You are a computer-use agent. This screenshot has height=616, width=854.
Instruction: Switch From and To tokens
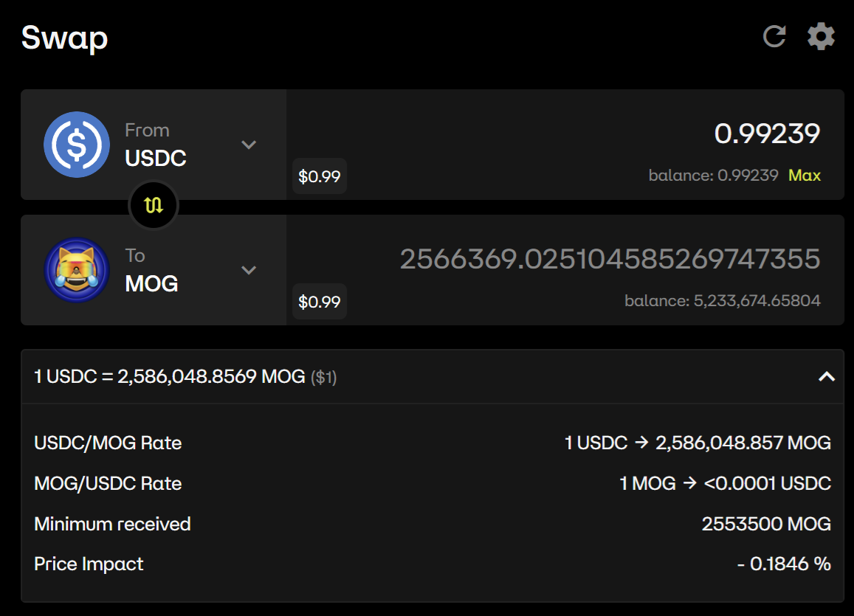154,206
